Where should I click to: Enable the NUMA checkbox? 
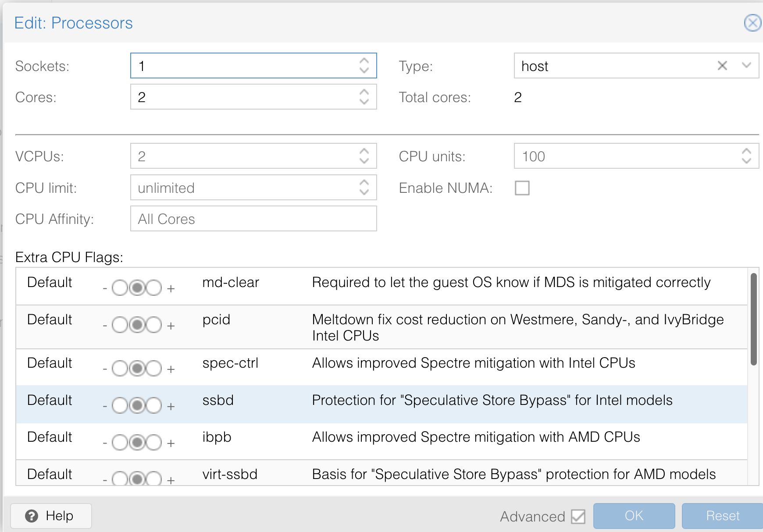click(x=522, y=188)
